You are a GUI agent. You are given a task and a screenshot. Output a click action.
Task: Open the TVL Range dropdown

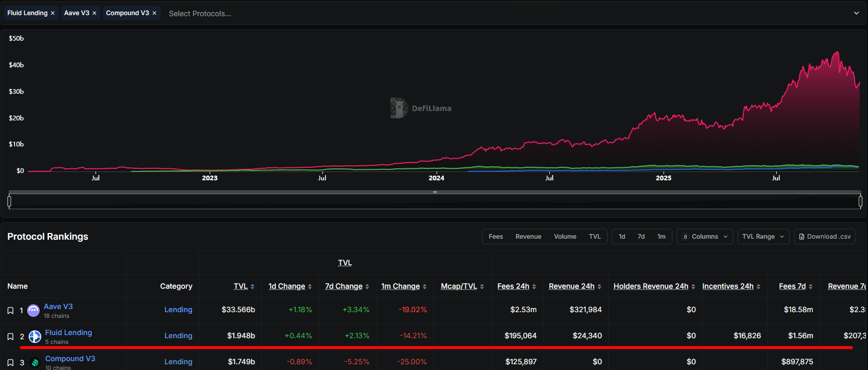pos(763,237)
